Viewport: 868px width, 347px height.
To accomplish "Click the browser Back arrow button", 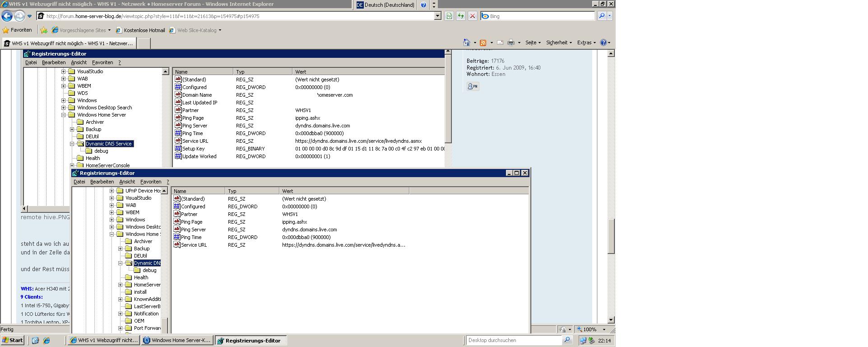I will coord(7,16).
